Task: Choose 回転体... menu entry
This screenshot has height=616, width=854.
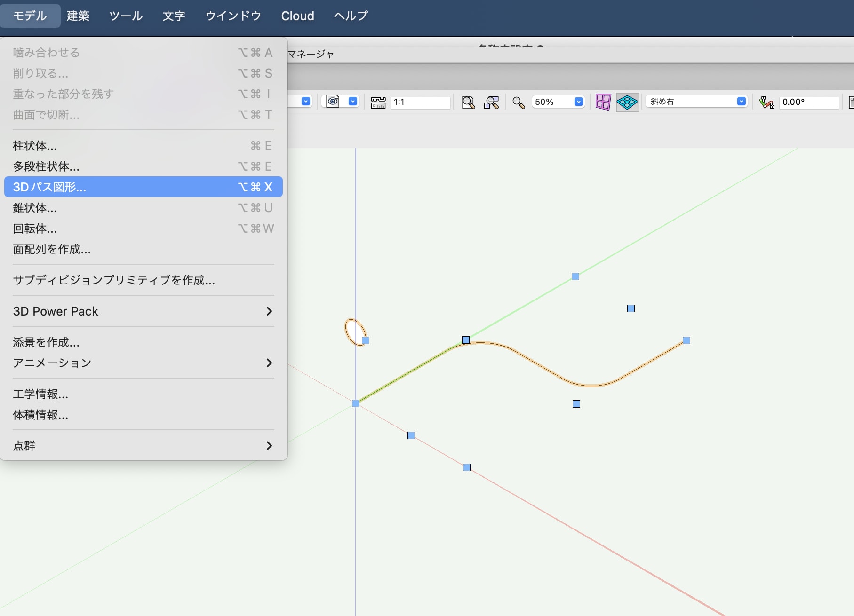Action: click(x=143, y=229)
